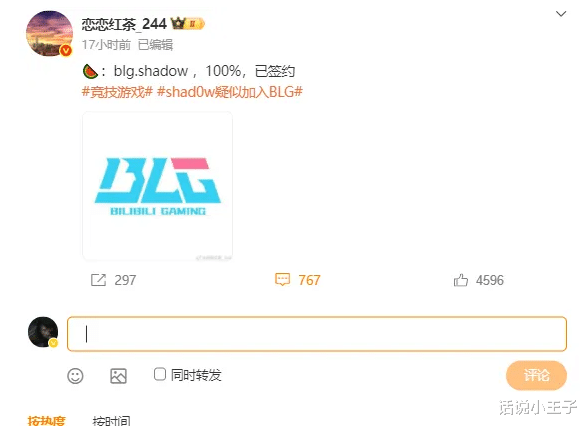Switch to 按时间 sorting tab
Screen dimensions: 586x426
tap(111, 421)
